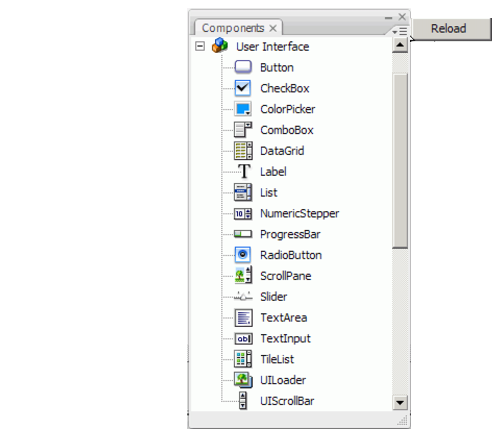The width and height of the screenshot is (493, 431).
Task: Click the User Interface folder icon
Action: point(220,45)
